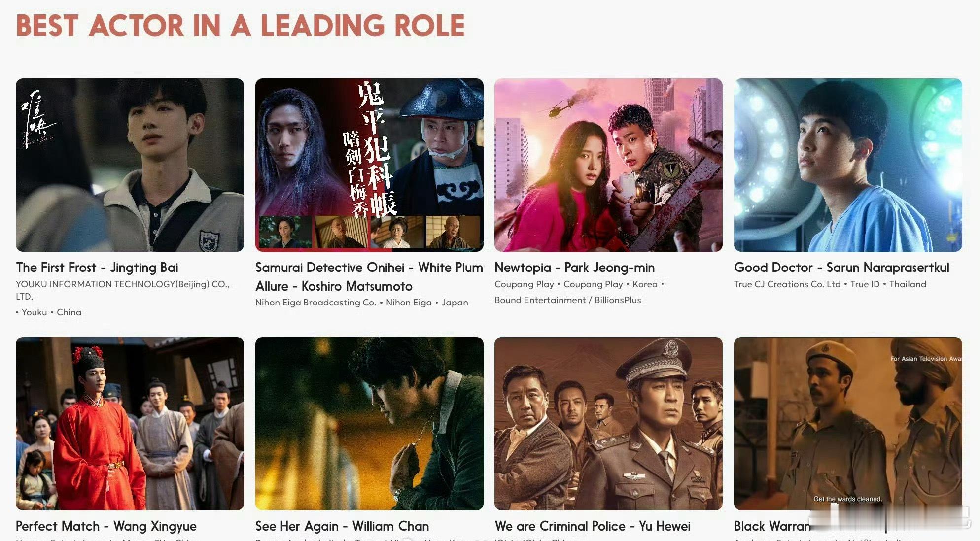This screenshot has width=980, height=541.
Task: Click The First Frost - Jingting Bai title
Action: (97, 268)
